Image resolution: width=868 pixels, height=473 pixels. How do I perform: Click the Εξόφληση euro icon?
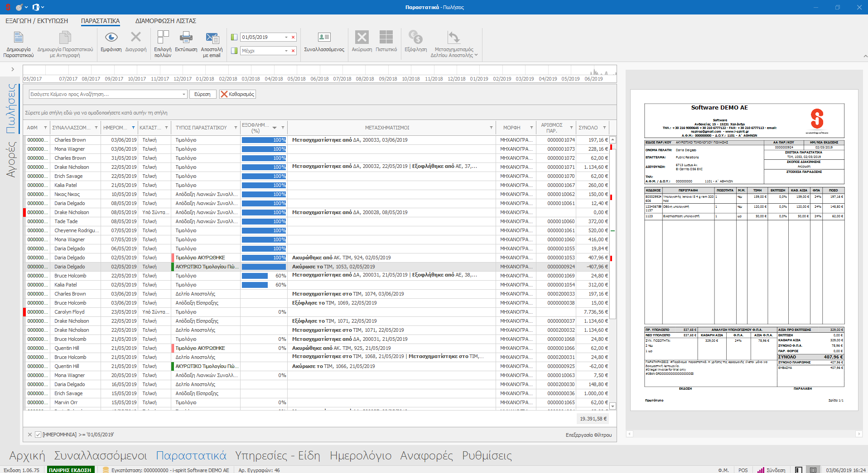pos(415,37)
